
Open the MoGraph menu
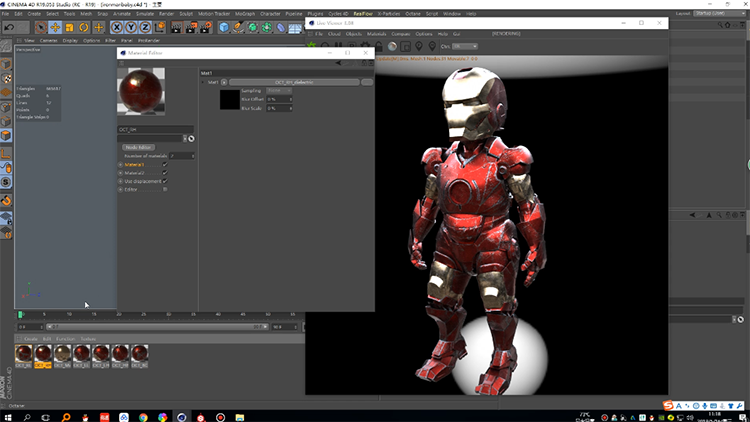pos(245,14)
